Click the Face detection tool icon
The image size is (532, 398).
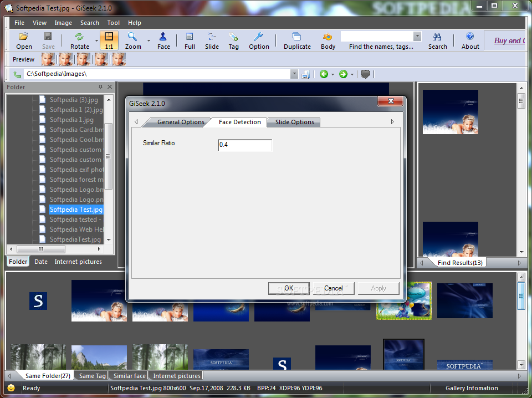[x=163, y=40]
